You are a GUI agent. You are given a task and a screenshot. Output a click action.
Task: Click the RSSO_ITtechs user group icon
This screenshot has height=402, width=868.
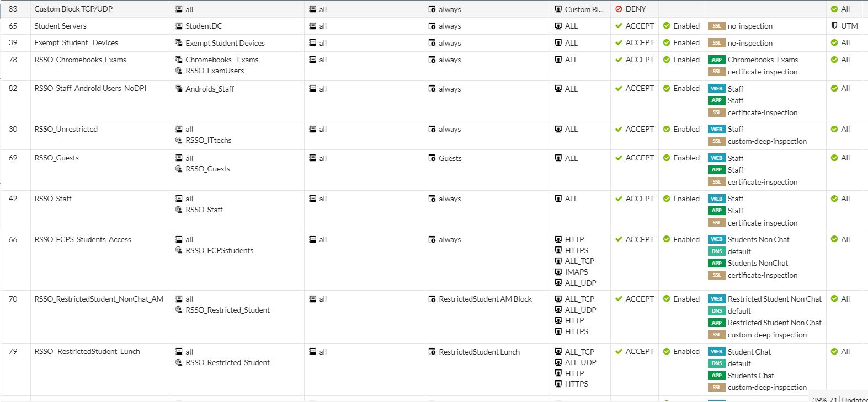pyautogui.click(x=179, y=140)
